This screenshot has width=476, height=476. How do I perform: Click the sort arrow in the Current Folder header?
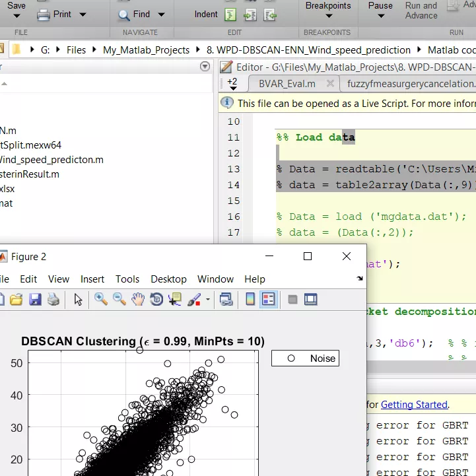click(4, 83)
